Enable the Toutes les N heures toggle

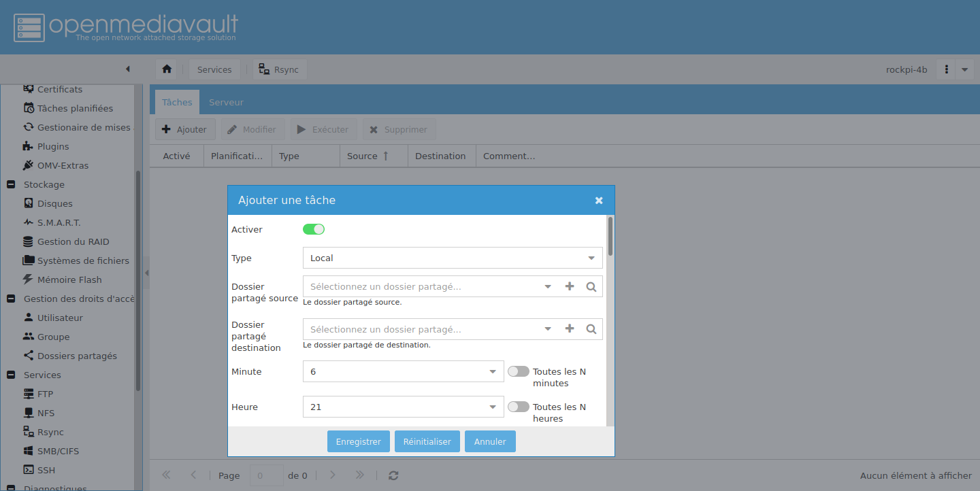[x=519, y=407]
